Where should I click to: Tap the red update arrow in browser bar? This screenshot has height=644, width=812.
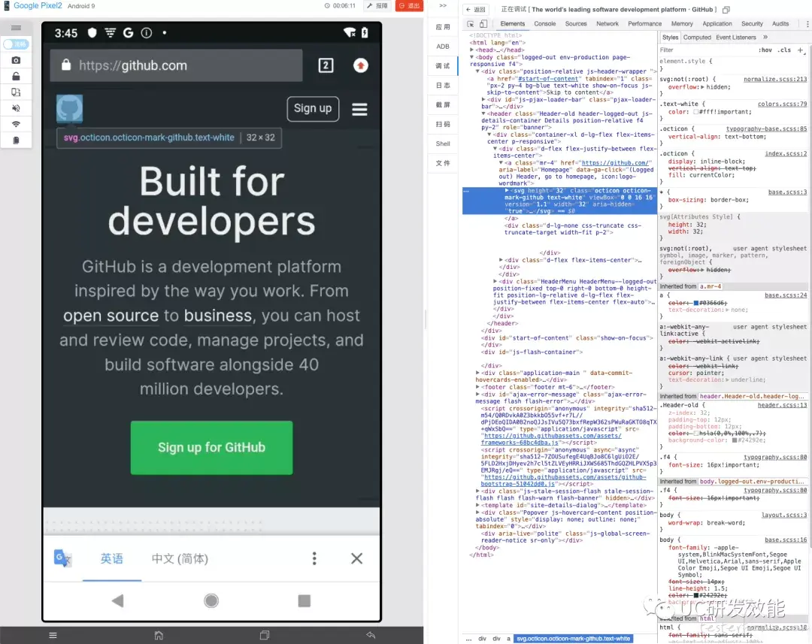361,65
